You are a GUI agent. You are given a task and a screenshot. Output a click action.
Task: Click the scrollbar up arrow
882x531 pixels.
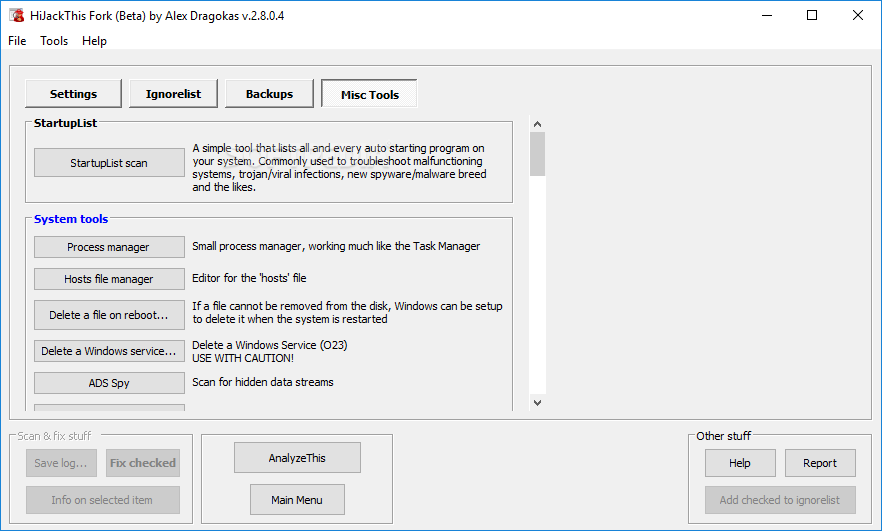[537, 124]
